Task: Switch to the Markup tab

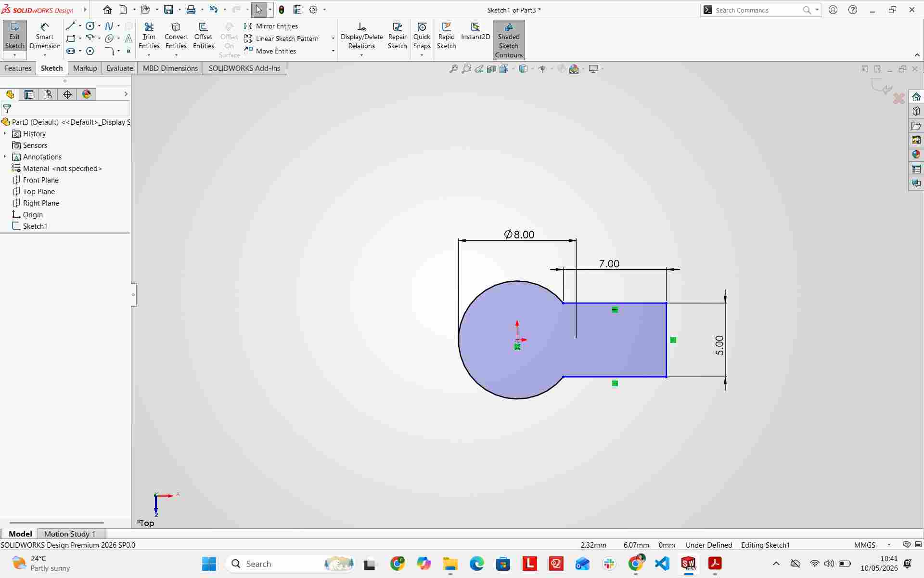Action: pos(85,68)
